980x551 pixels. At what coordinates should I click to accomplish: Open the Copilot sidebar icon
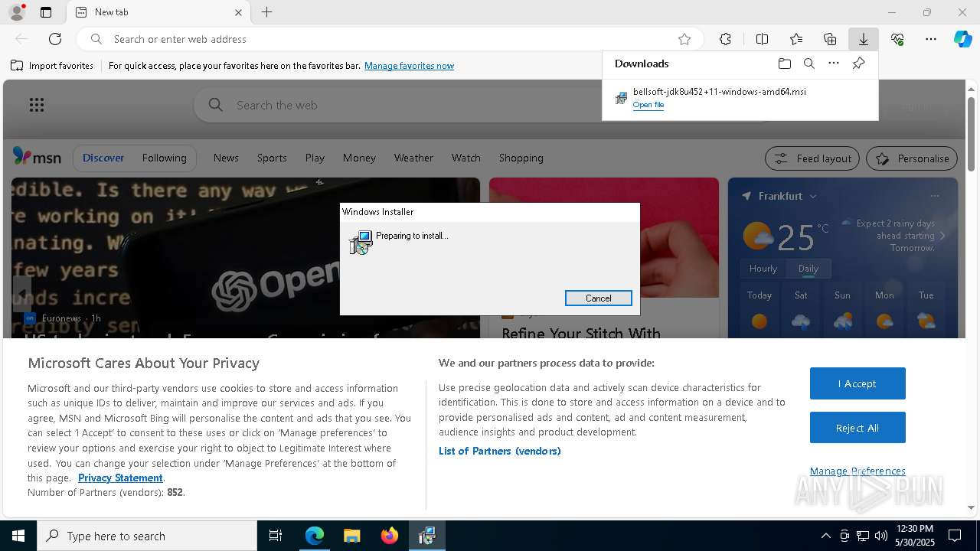pos(963,39)
